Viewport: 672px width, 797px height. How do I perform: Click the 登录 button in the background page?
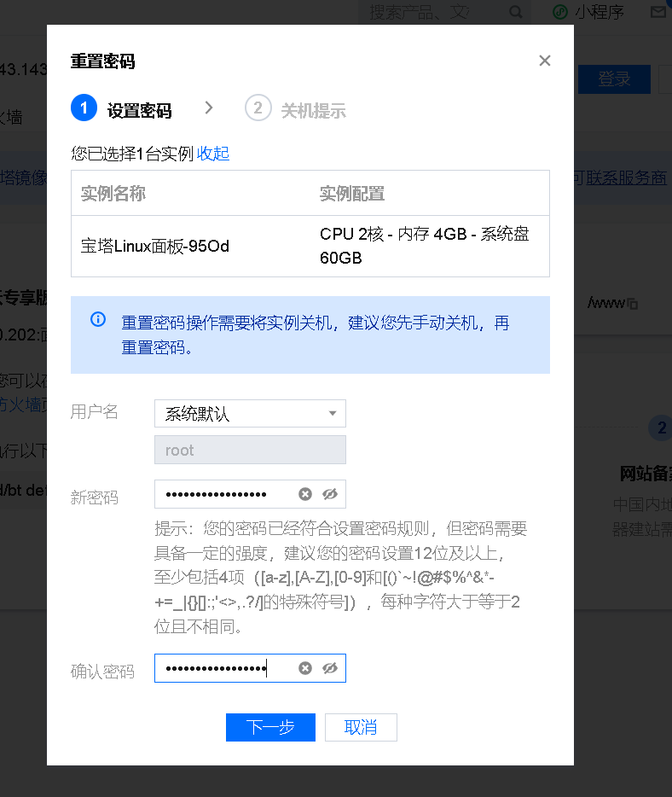tap(614, 79)
